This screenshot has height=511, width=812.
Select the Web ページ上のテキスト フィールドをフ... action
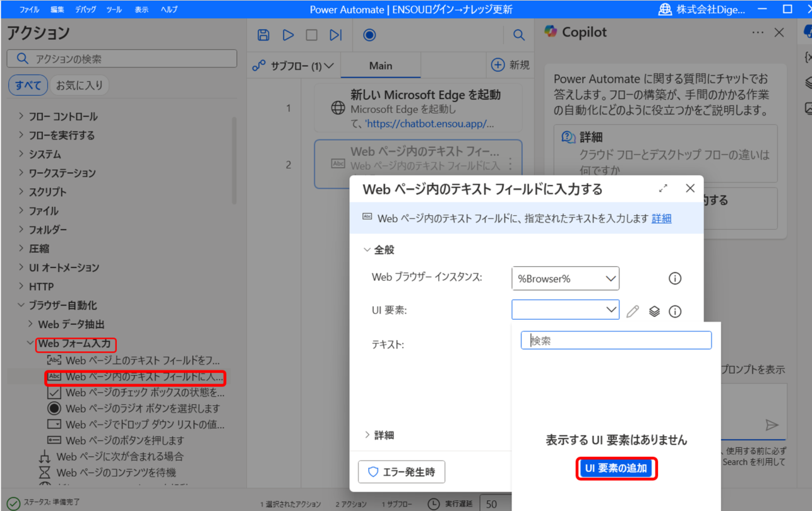(x=135, y=361)
